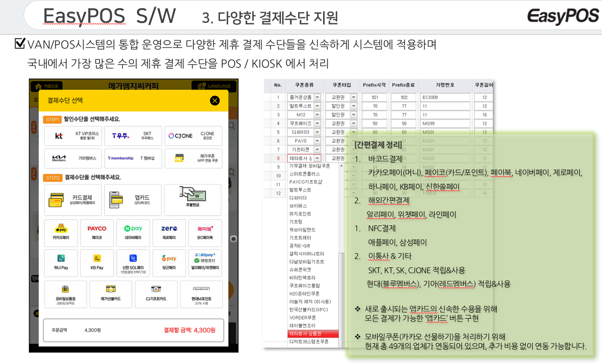
Task: Open the LANGUAGE selector
Action: point(213,86)
